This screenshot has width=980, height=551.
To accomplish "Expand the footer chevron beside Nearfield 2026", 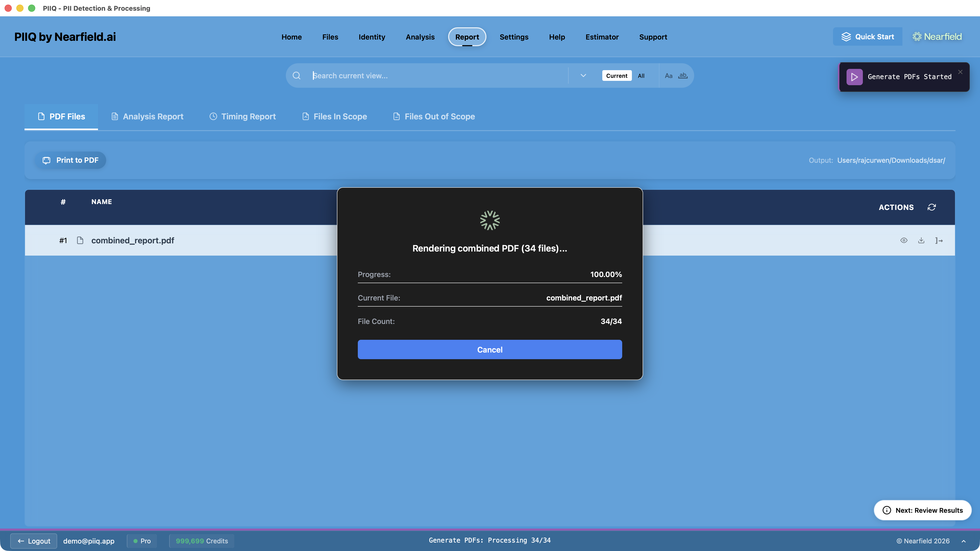I will [x=964, y=541].
